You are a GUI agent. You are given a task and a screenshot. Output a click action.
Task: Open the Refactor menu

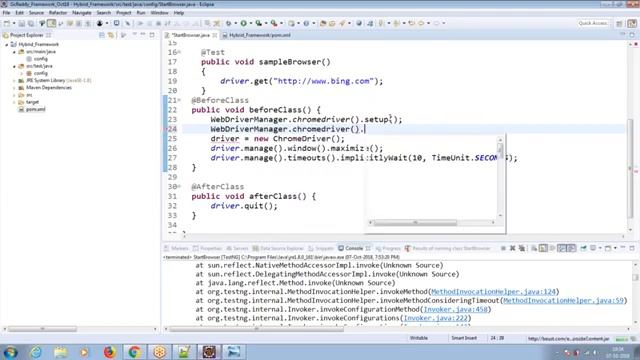point(58,13)
